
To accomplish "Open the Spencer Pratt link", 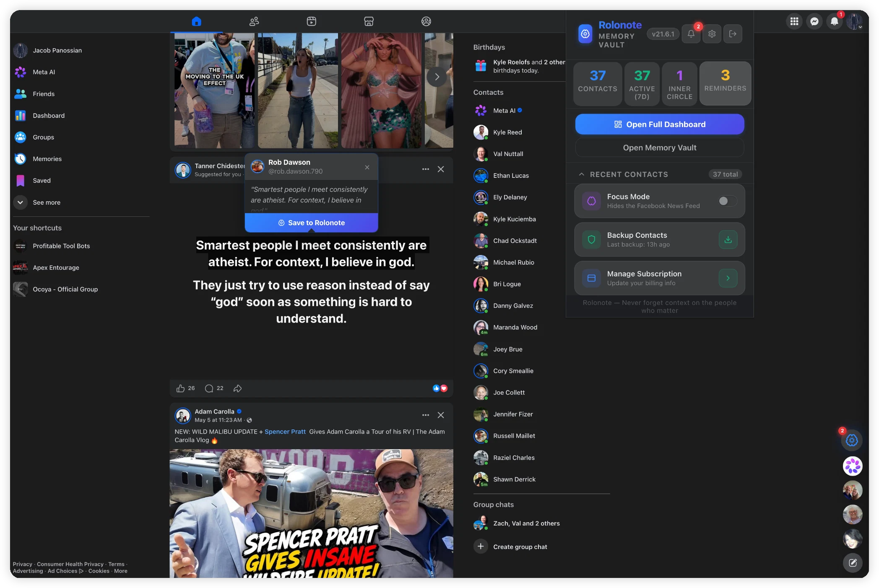I will [285, 432].
